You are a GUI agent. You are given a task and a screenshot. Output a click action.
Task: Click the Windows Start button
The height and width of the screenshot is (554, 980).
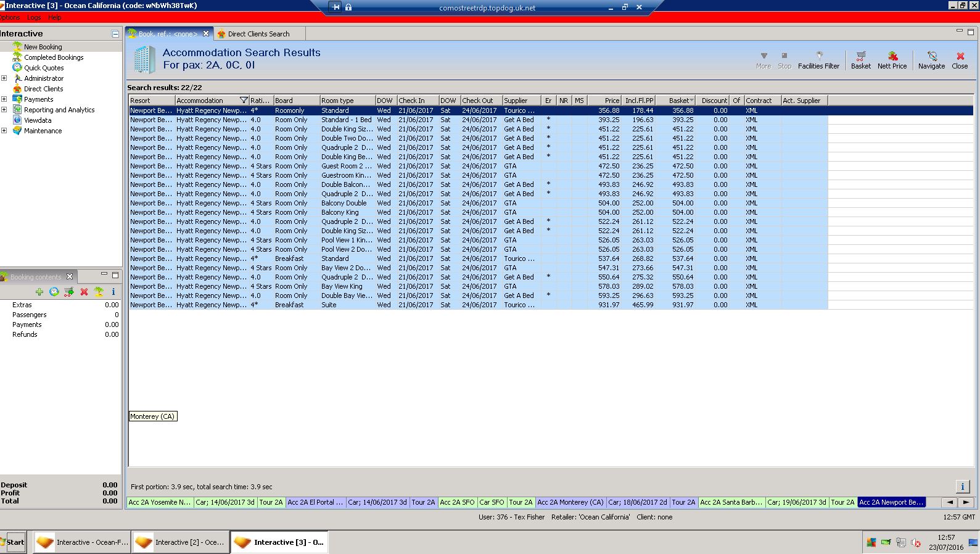point(14,542)
